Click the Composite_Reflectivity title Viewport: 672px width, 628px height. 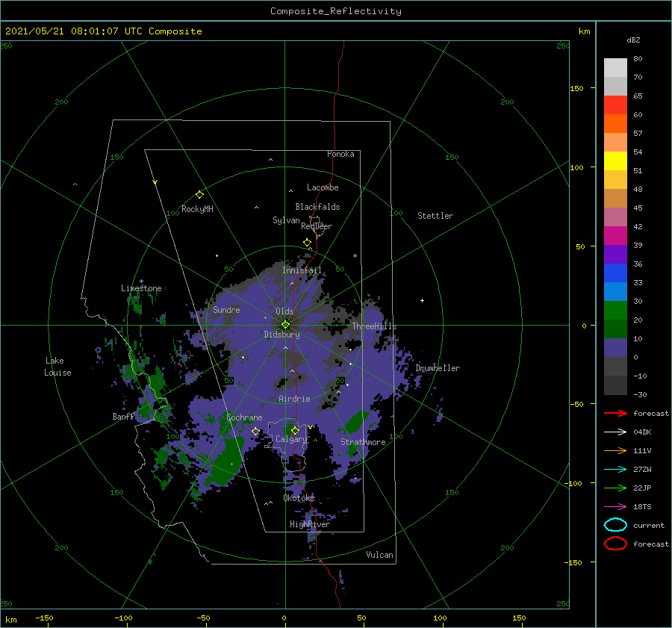tap(336, 11)
